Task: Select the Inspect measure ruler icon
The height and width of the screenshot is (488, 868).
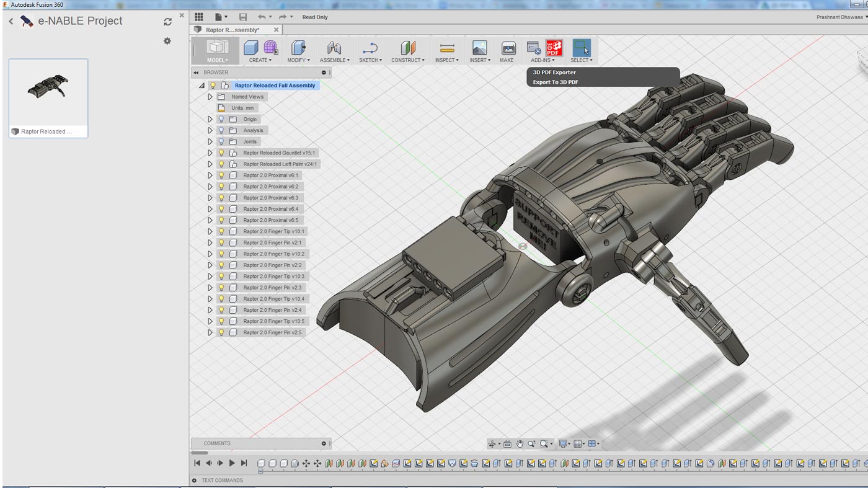Action: point(446,48)
